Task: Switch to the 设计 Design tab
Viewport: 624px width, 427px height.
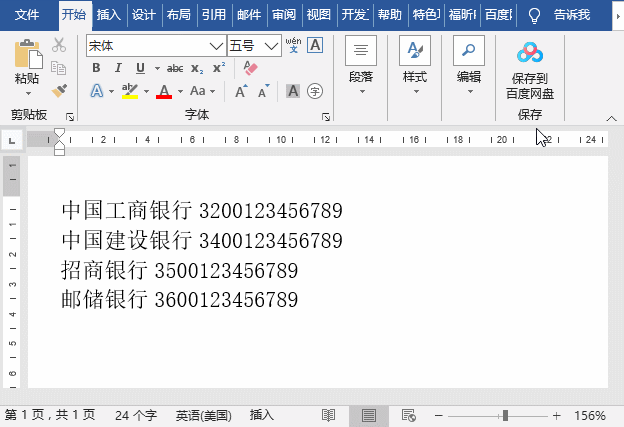Action: (x=144, y=15)
